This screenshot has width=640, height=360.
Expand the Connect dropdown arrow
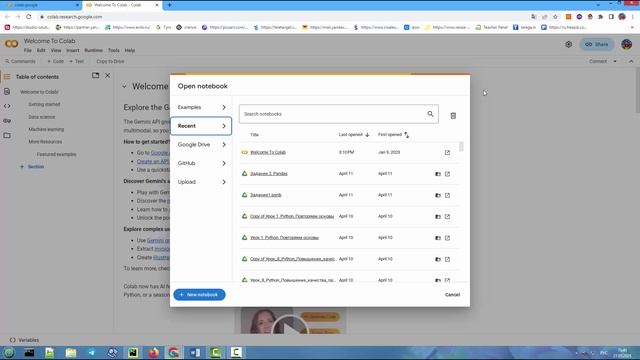click(615, 61)
